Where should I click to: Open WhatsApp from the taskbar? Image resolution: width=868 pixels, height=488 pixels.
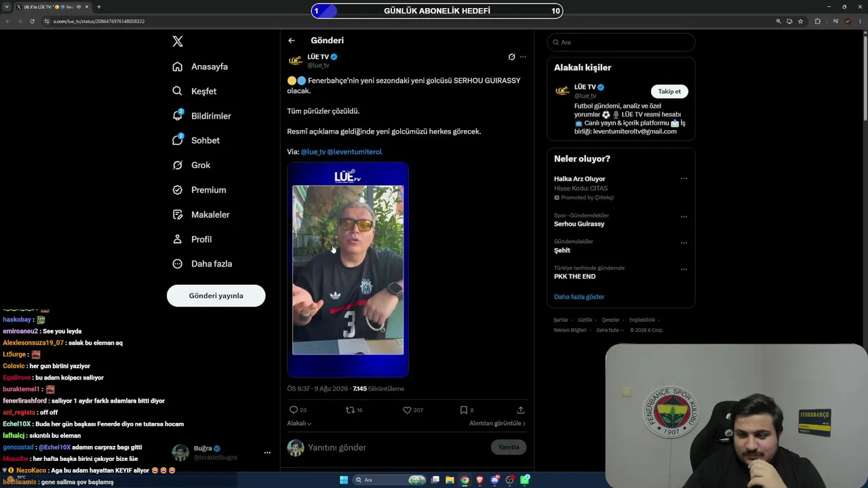click(526, 480)
